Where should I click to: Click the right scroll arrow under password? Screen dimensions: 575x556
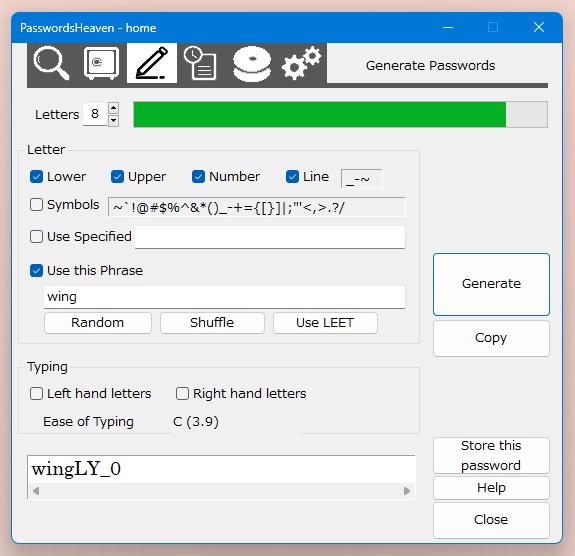pos(407,491)
